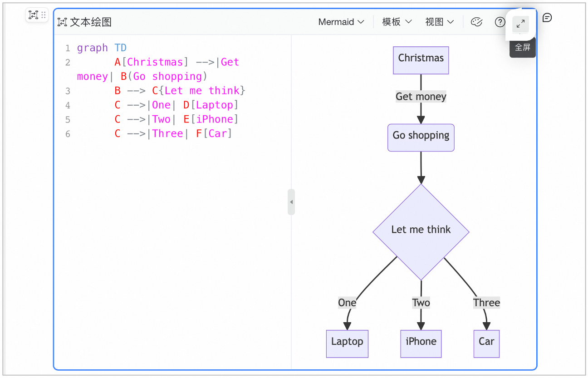Click the Go shopping node
Screen dimensions: 588x378
coord(421,137)
